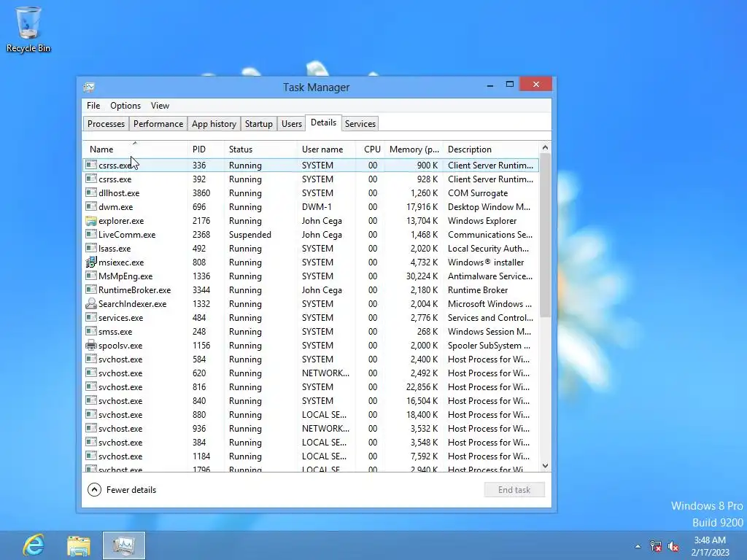The height and width of the screenshot is (560, 747).
Task: Click Windows Explorer description text
Action: (482, 220)
